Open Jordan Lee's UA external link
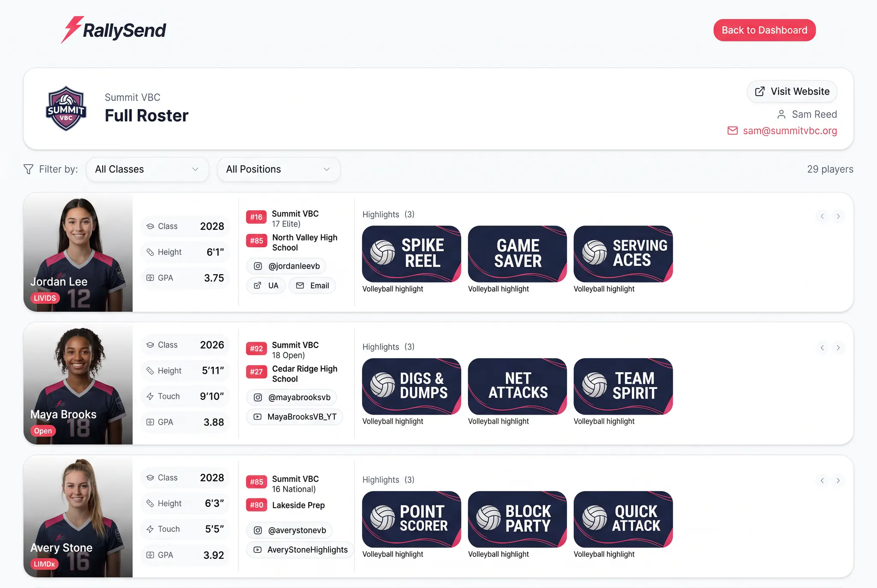 265,285
